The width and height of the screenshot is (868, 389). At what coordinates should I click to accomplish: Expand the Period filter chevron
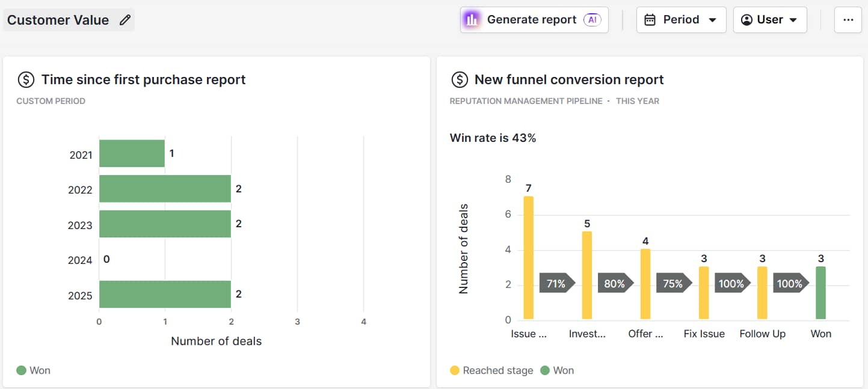(713, 20)
